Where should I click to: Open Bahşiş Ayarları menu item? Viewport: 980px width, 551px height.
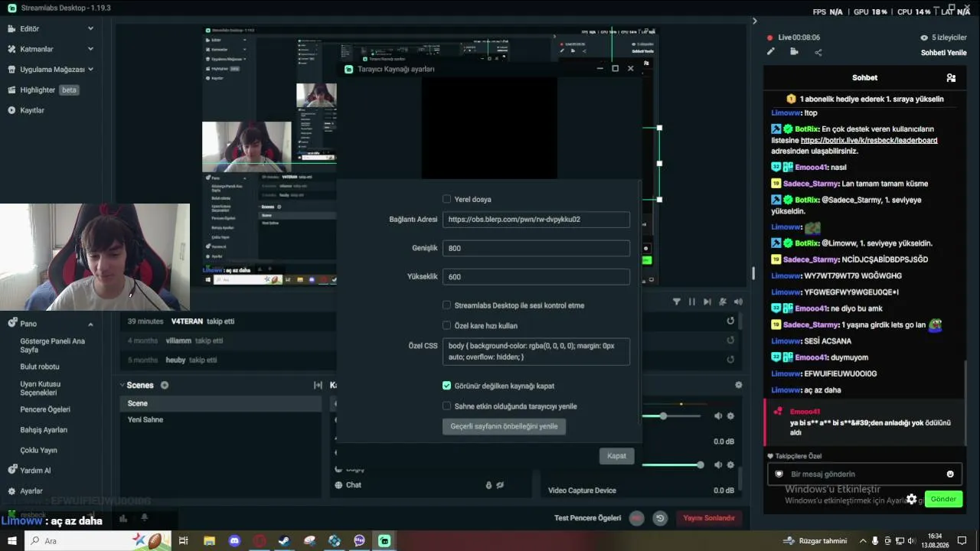click(x=44, y=430)
